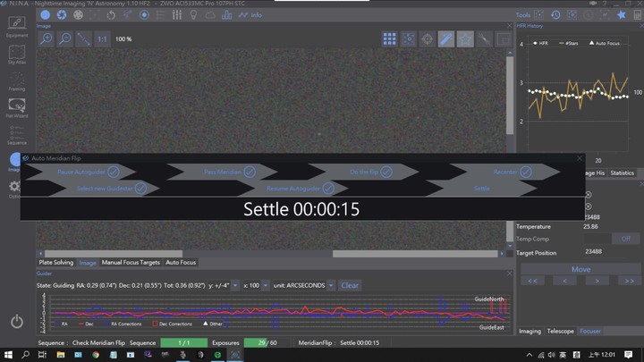Toggle the Filter Wheel panel icon

[x=78, y=15]
